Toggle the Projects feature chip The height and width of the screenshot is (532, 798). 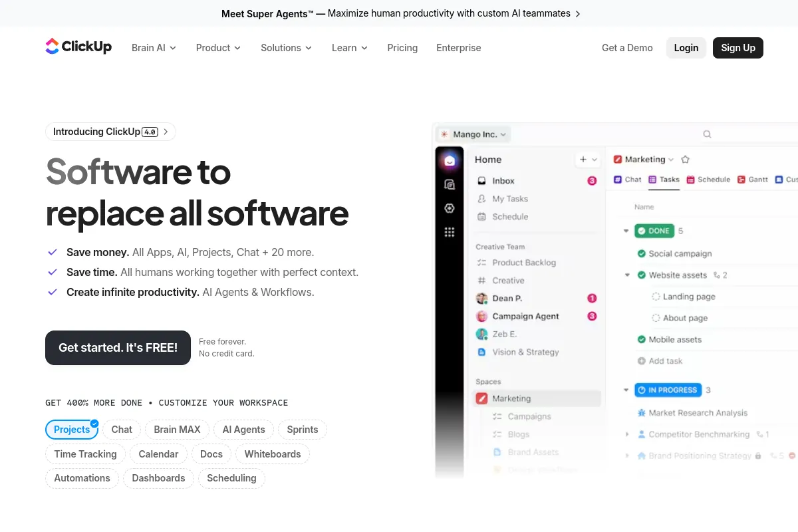[72, 430]
